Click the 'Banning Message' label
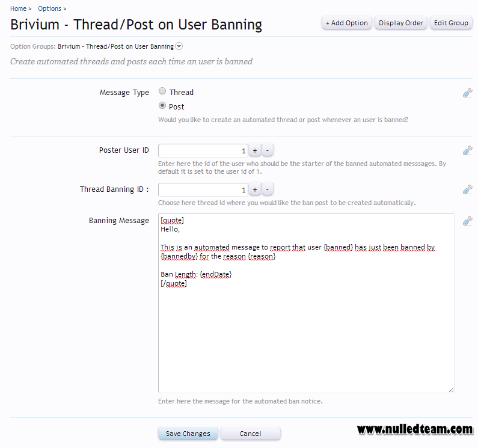 119,221
